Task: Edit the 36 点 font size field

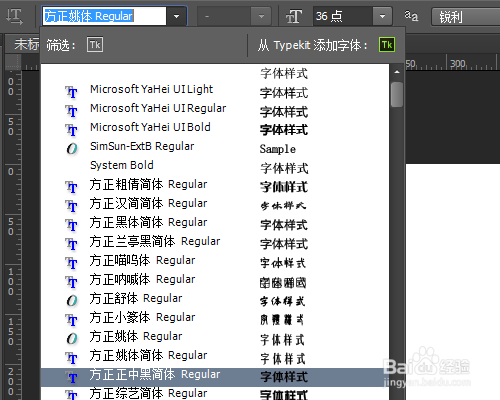Action: pos(342,16)
